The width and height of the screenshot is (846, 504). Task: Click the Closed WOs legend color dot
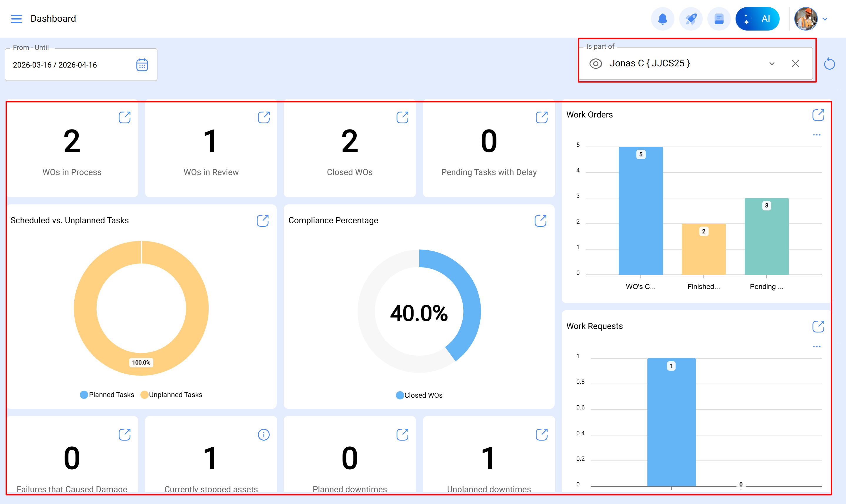click(x=400, y=395)
